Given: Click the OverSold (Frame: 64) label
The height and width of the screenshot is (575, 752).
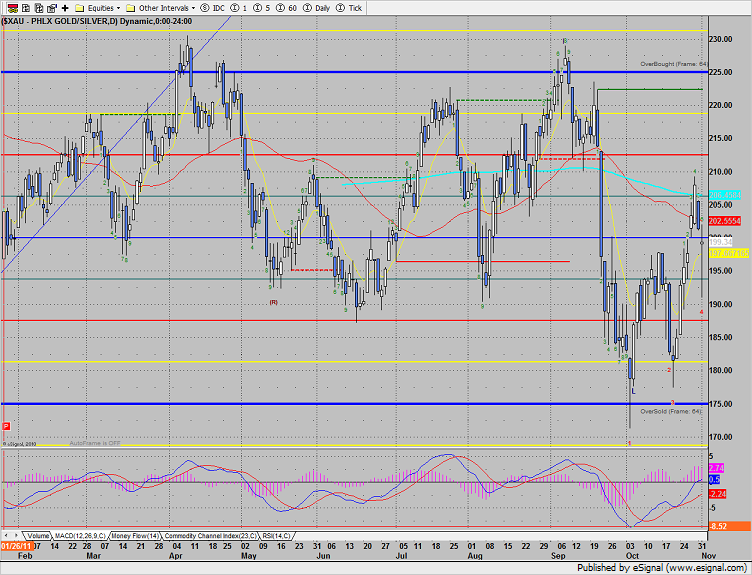Looking at the screenshot, I should (671, 411).
